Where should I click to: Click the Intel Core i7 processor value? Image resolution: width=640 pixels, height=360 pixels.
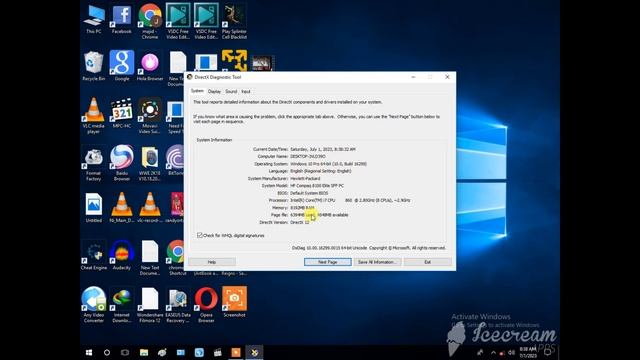pos(350,200)
